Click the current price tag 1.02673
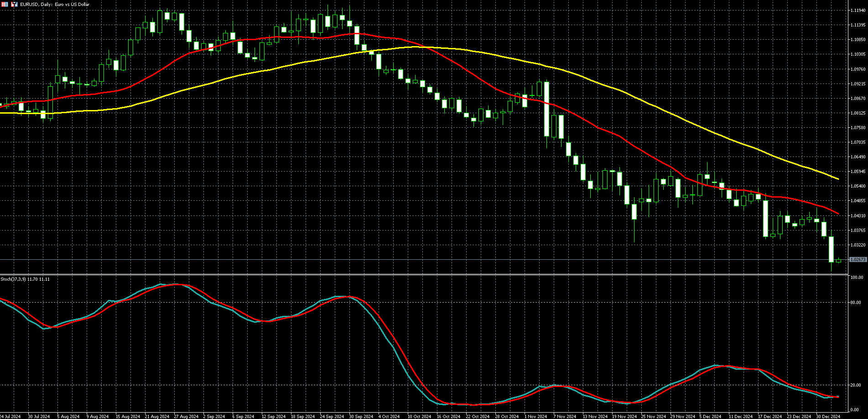 point(858,259)
